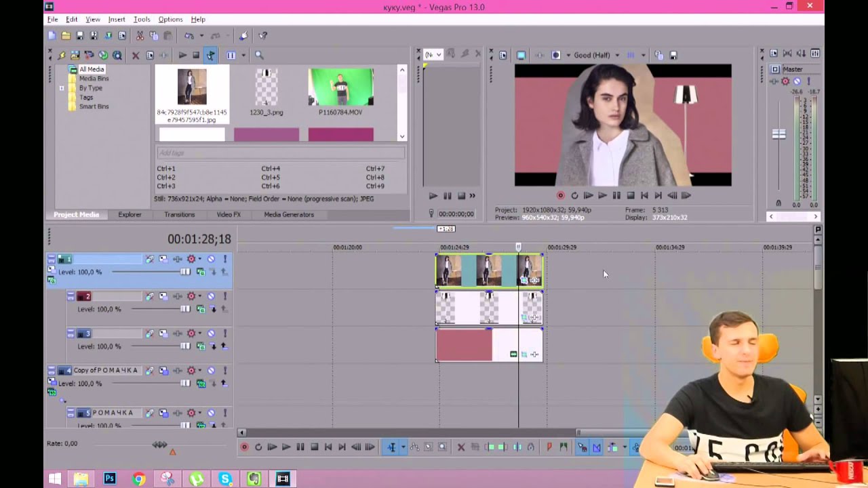Screen dimensions: 868x488
Task: Click track 3 Level slider handle
Action: 185,346
